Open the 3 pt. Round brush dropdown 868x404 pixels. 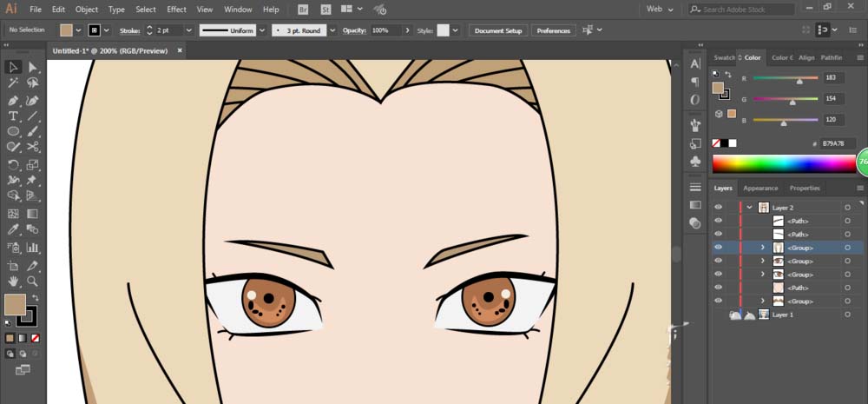(x=332, y=30)
